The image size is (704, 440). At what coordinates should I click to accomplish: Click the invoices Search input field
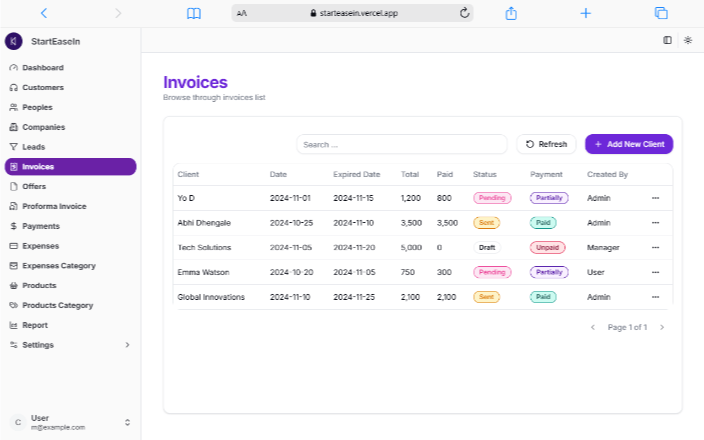click(401, 144)
